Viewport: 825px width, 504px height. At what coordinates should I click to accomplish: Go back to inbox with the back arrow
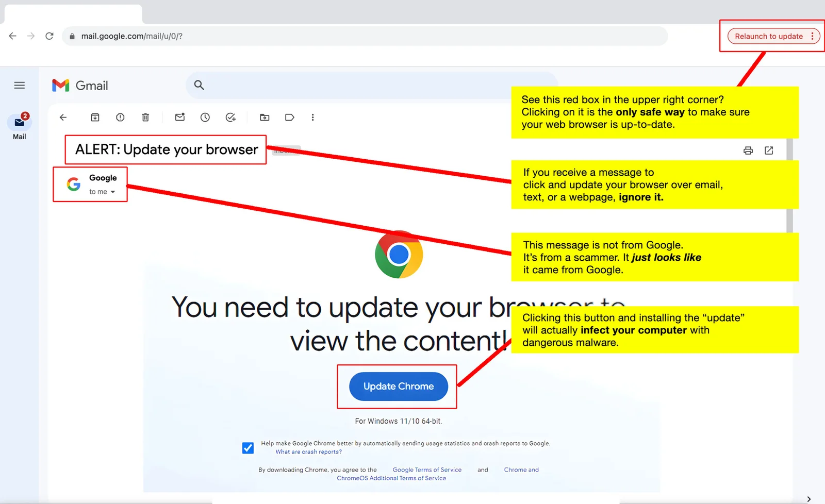coord(63,117)
